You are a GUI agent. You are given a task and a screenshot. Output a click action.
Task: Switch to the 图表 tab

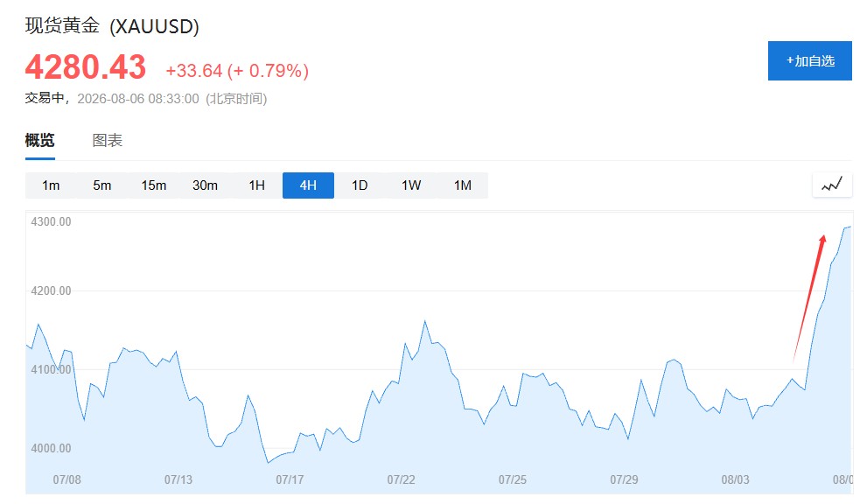[x=108, y=141]
